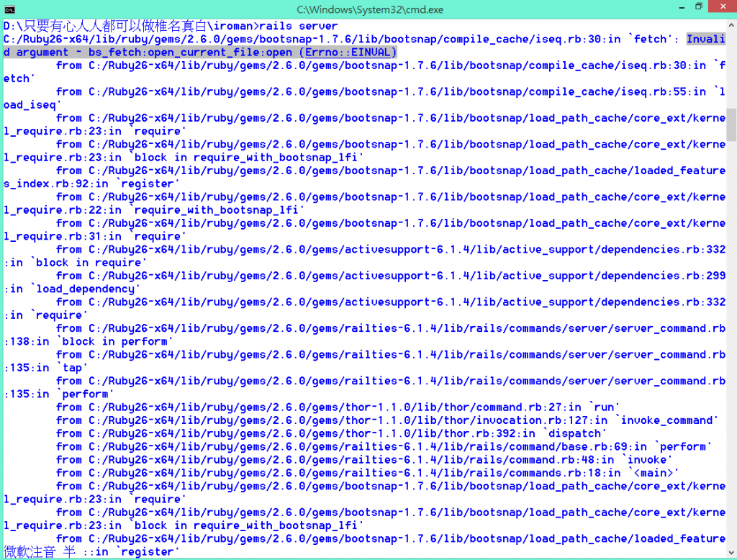
Task: Open the cmd.exe system menu icon
Action: pos(9,9)
